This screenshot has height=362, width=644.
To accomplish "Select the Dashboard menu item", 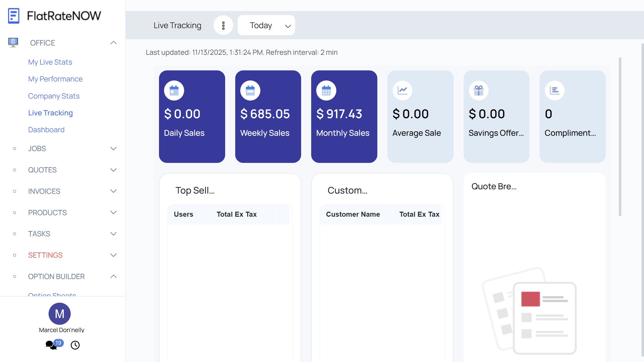I will coord(46,130).
